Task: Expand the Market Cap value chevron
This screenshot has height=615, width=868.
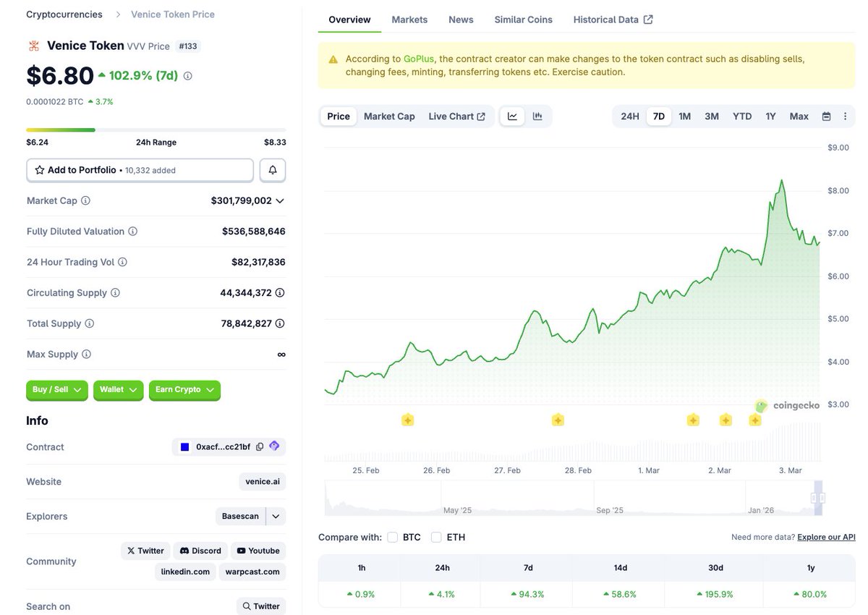Action: 280,200
